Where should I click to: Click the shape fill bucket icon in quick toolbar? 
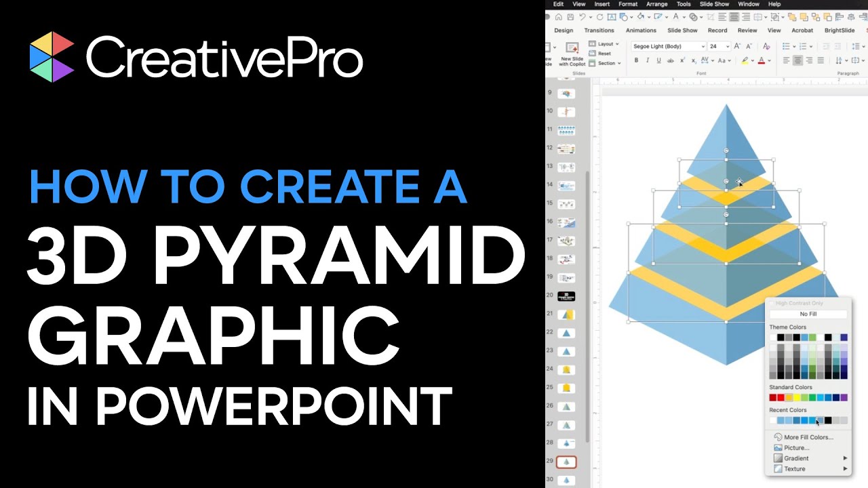click(x=641, y=17)
